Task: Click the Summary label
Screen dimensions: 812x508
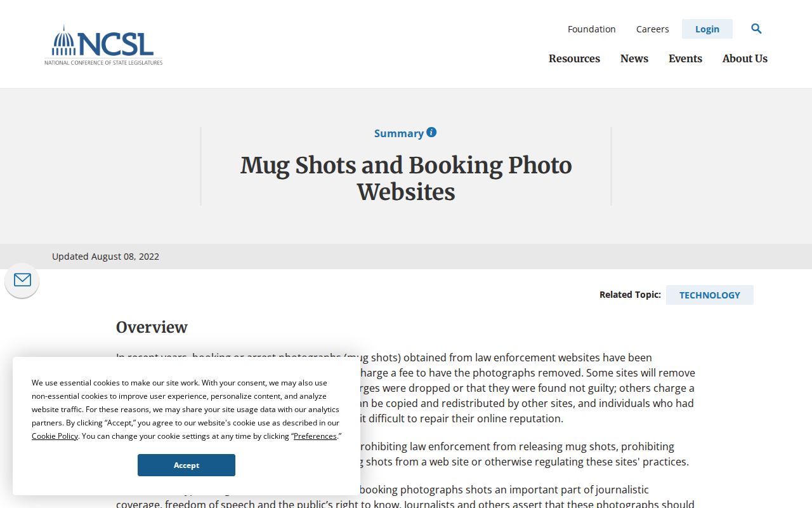Action: (x=398, y=133)
